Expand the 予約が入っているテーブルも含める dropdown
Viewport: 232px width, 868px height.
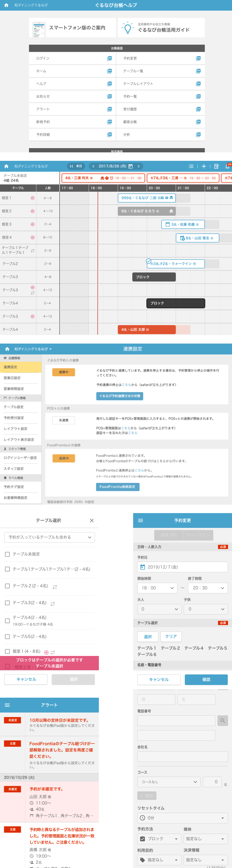click(x=49, y=537)
